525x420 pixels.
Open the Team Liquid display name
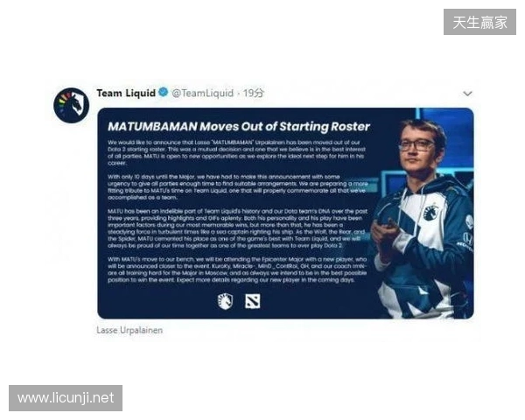click(126, 93)
